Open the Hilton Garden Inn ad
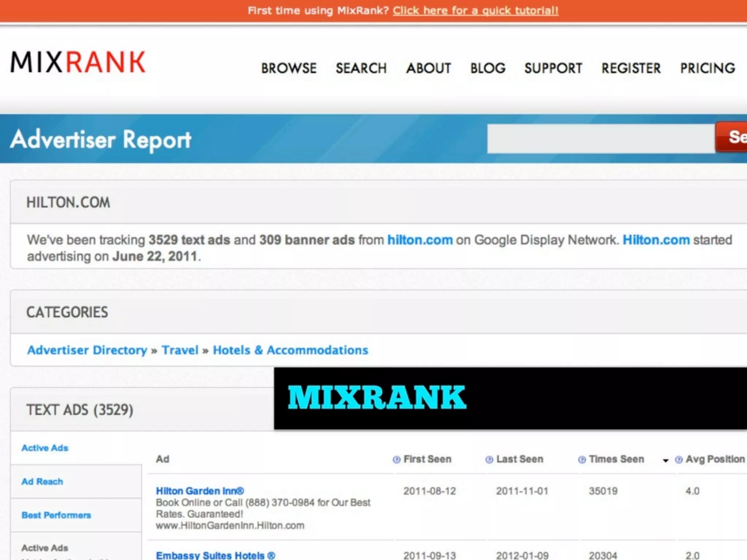Viewport: 747px width, 560px height. pos(200,491)
